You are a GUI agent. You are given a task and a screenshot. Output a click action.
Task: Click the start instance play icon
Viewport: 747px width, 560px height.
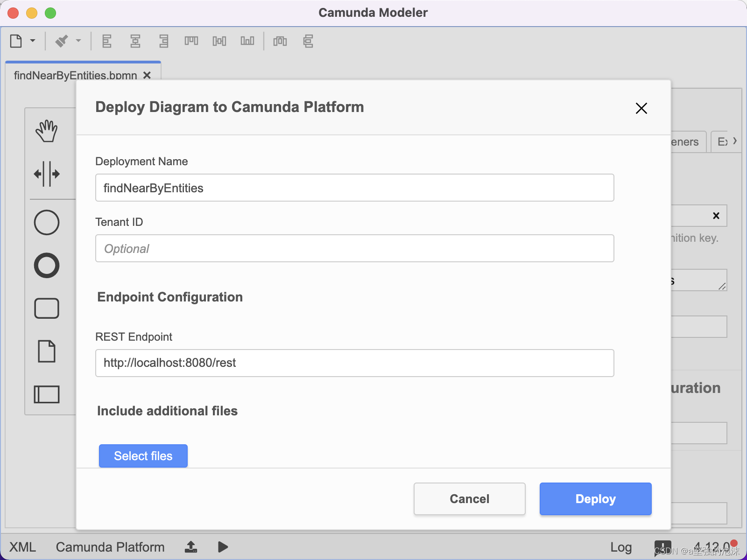coord(223,547)
